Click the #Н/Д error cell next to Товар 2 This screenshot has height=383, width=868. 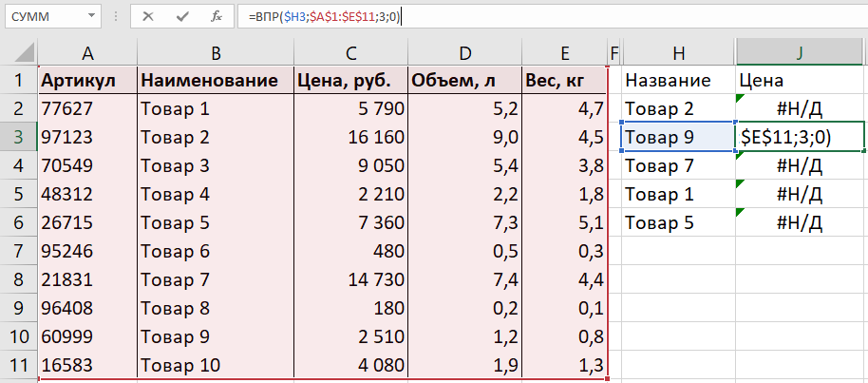coord(800,108)
